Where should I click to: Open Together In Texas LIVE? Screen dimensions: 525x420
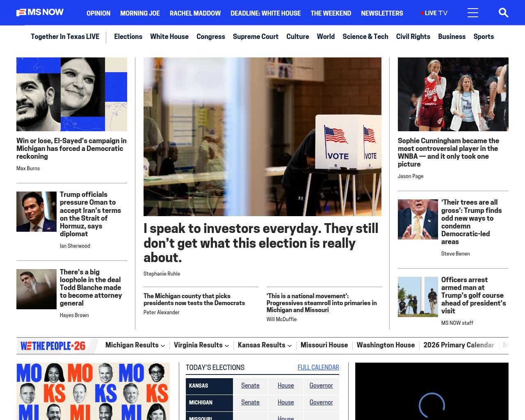click(65, 37)
